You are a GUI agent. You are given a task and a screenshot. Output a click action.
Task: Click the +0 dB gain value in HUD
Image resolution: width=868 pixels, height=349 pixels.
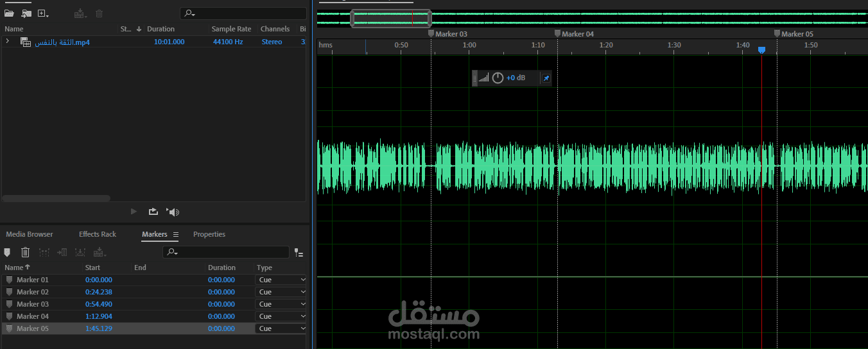[x=516, y=78]
